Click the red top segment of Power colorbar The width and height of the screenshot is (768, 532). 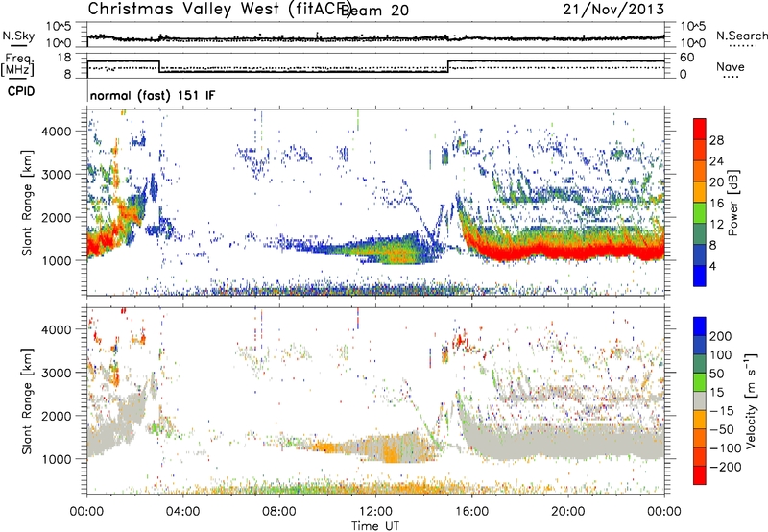700,129
